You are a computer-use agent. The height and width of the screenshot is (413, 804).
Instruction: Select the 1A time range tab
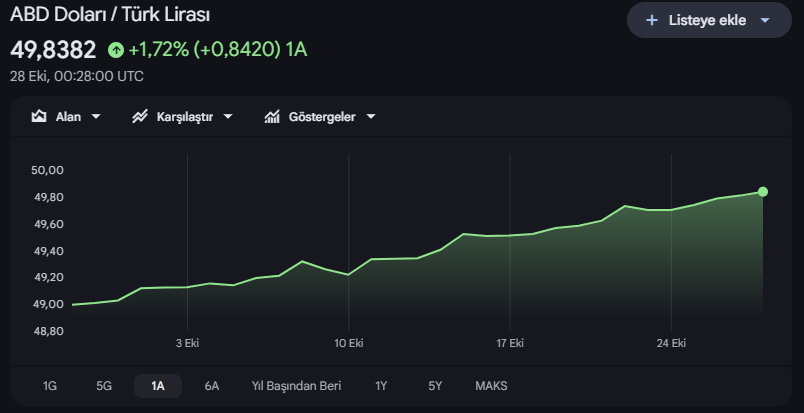[158, 386]
